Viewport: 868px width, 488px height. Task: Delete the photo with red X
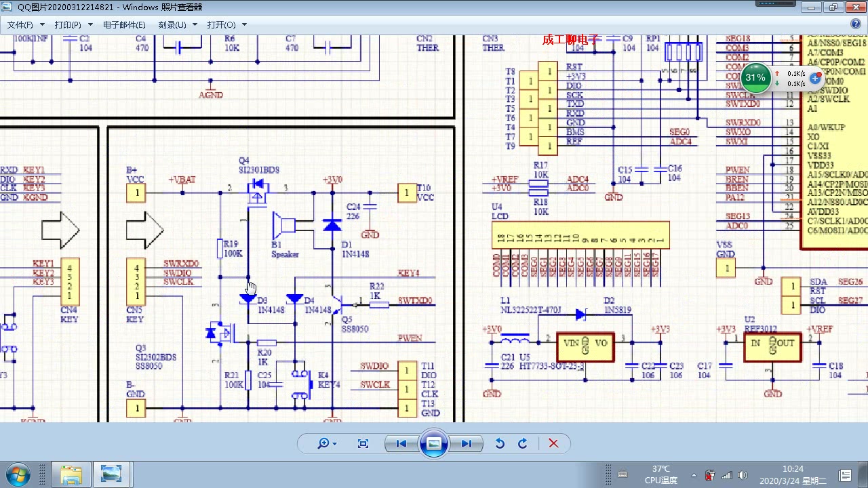(x=553, y=443)
